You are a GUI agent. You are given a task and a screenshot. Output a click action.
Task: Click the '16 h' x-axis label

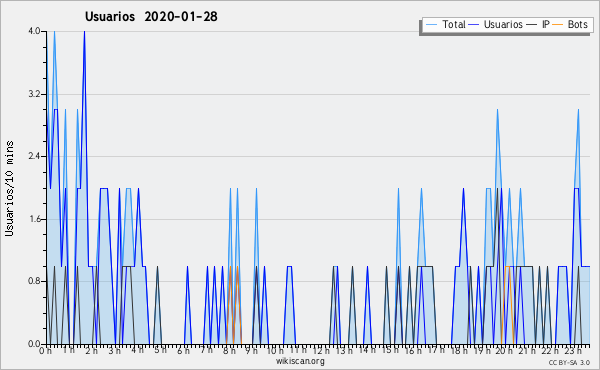click(413, 351)
